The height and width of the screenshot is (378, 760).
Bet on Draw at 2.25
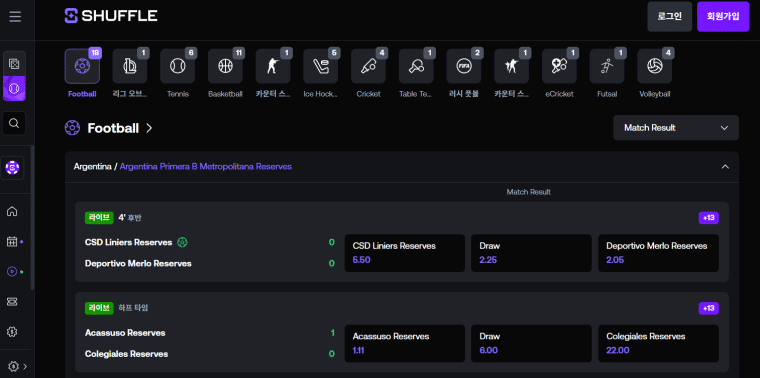click(531, 253)
